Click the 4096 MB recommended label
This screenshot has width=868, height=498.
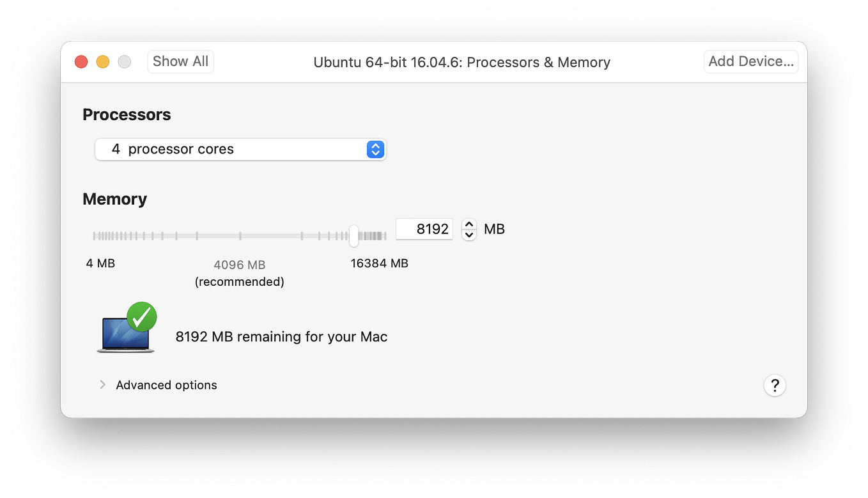[239, 265]
